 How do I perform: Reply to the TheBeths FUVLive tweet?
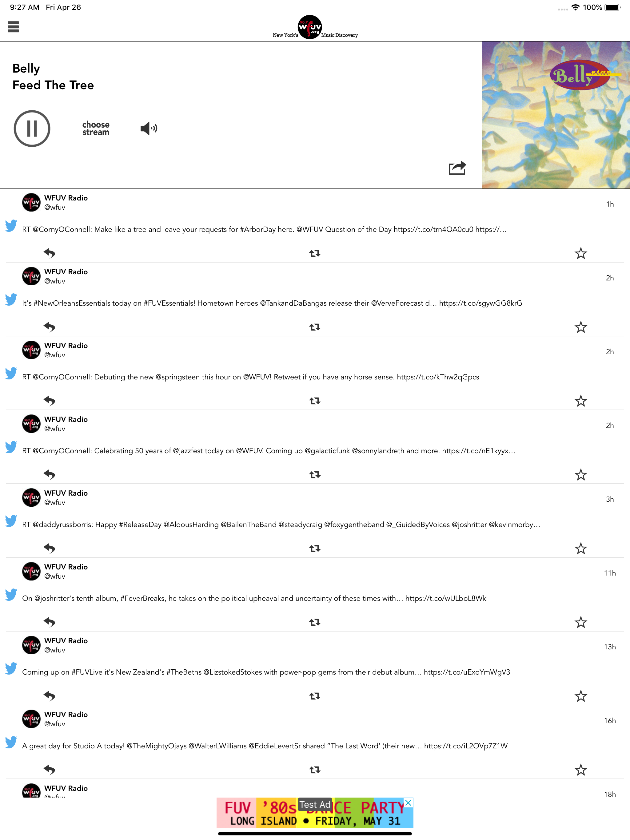pyautogui.click(x=50, y=696)
